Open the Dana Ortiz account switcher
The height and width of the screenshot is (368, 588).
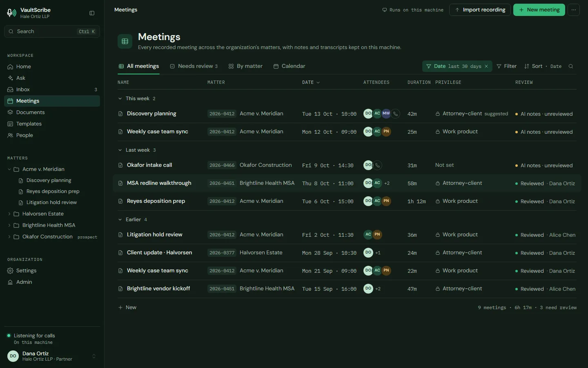click(x=52, y=356)
